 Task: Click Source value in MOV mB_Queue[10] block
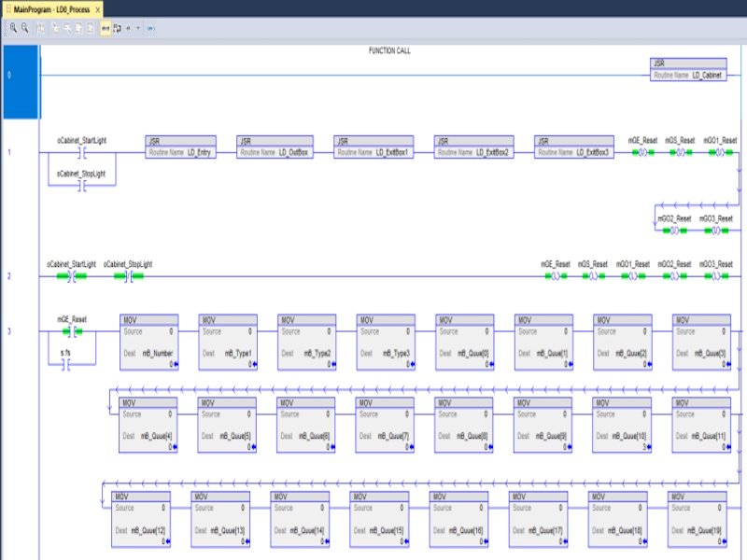coord(644,413)
